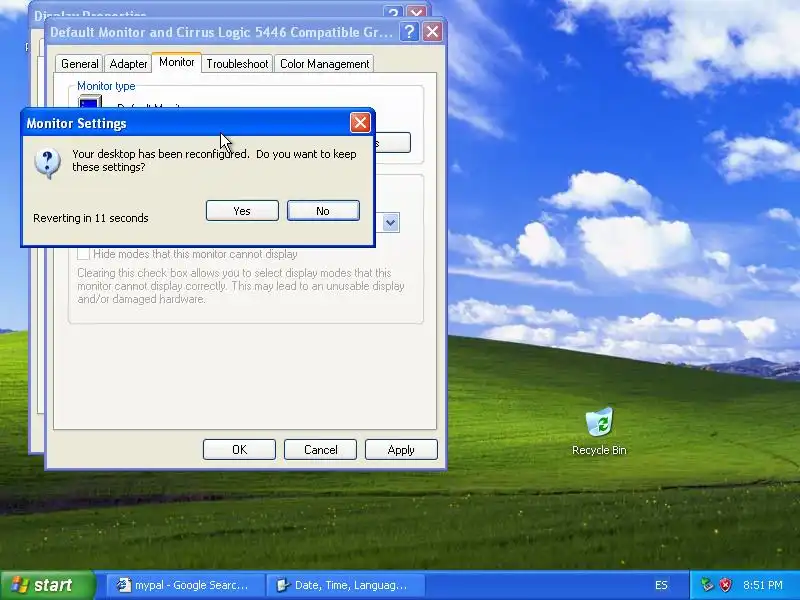Select the Monitor tab
This screenshot has width=800, height=600.
click(x=177, y=62)
